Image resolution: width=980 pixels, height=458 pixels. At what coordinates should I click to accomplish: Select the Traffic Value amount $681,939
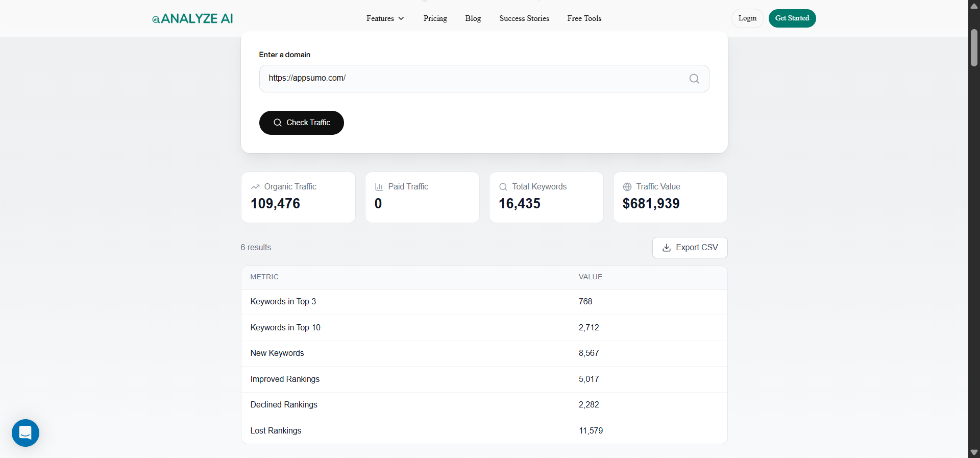tap(651, 204)
